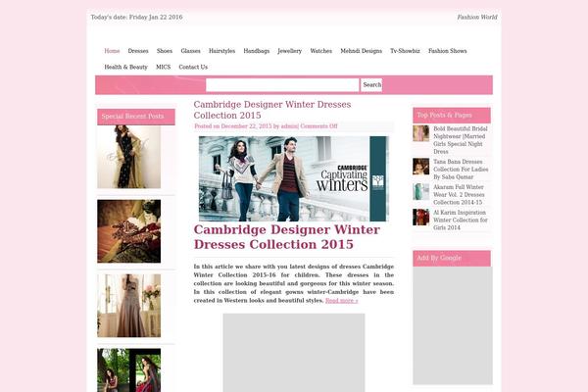Click Today's date text
Viewport: 588px width, 392px height.
click(136, 17)
